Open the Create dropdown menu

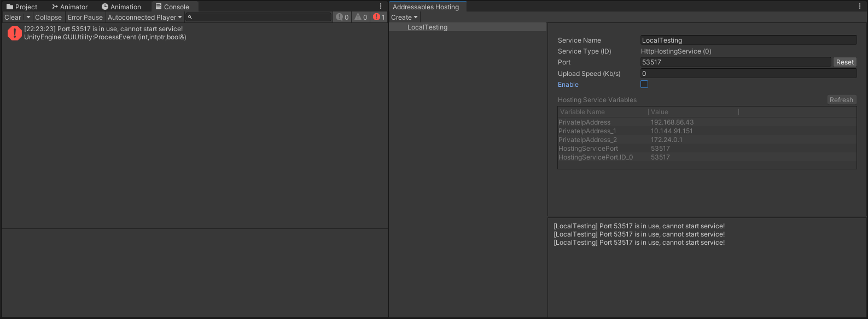404,17
